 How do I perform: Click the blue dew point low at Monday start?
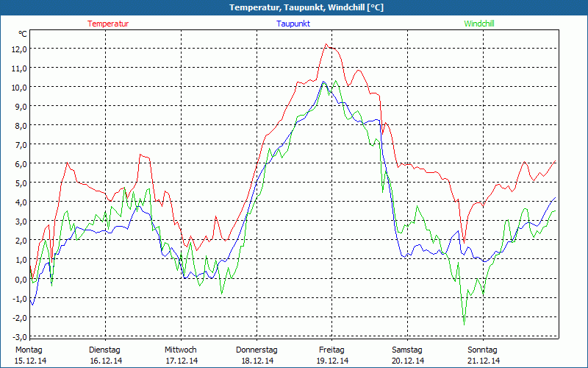(x=32, y=305)
